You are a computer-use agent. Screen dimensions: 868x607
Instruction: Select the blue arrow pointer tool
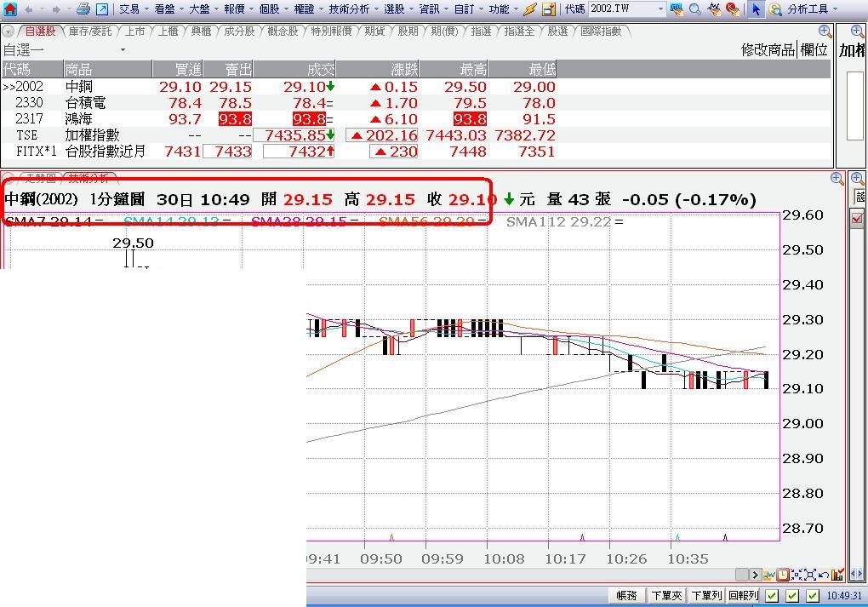[x=757, y=9]
